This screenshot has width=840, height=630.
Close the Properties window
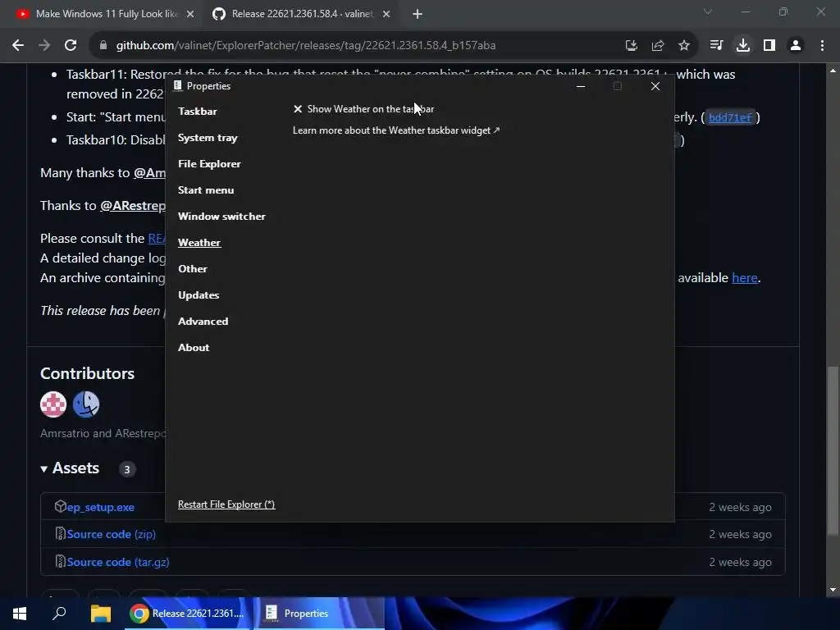click(x=655, y=86)
